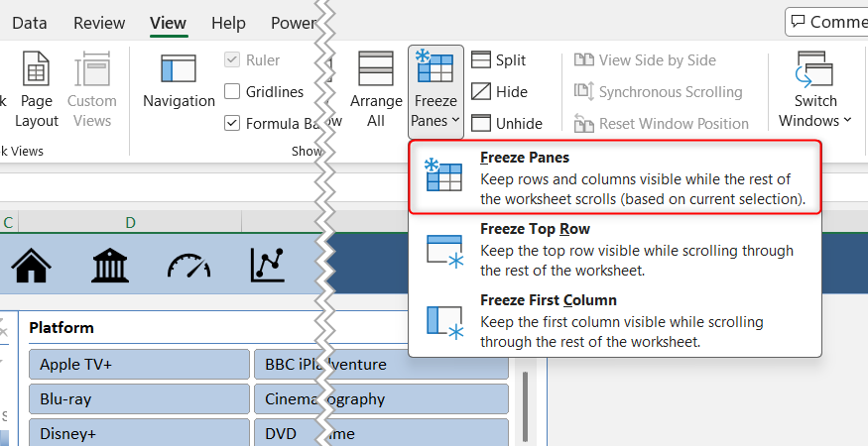Choose Freeze Panes from the dropdown menu

pyautogui.click(x=615, y=177)
